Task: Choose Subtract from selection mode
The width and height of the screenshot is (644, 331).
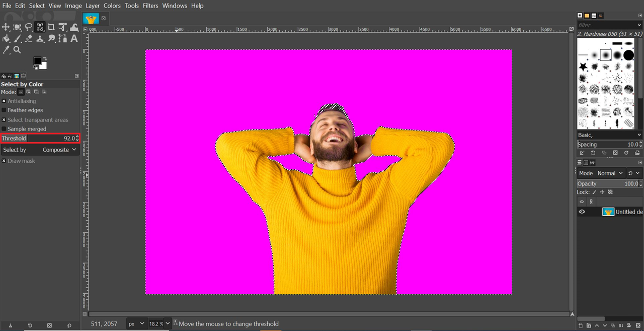Action: (36, 92)
